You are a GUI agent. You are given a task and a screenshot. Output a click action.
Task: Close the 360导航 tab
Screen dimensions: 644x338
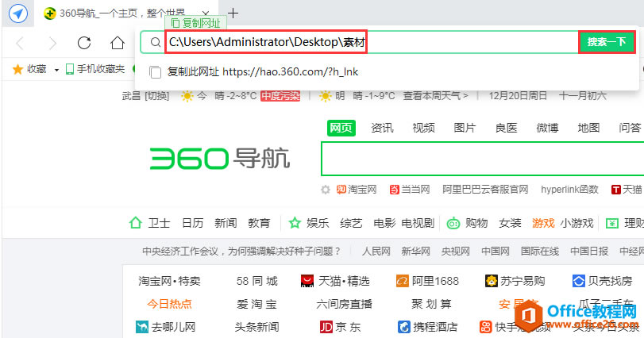click(206, 13)
